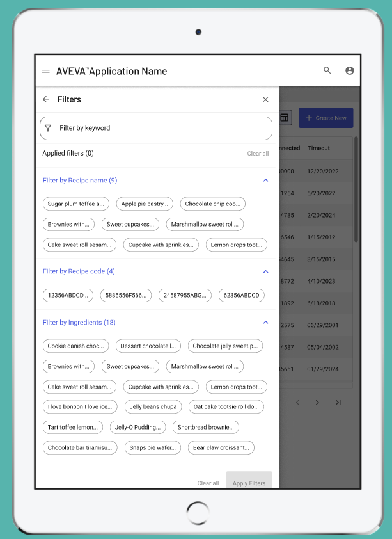
Task: Click the 01/29/2024 timeout cell
Action: click(x=323, y=369)
